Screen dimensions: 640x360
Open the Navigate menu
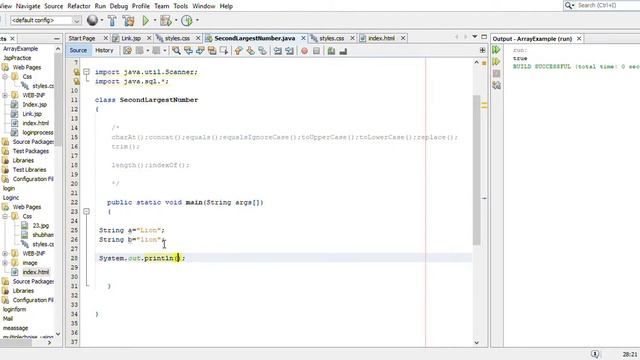pos(28,6)
